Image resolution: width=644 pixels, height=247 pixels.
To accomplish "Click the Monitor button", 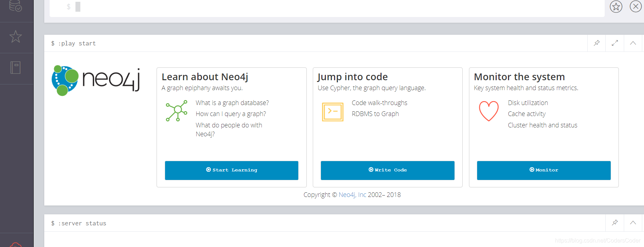I will pos(544,170).
